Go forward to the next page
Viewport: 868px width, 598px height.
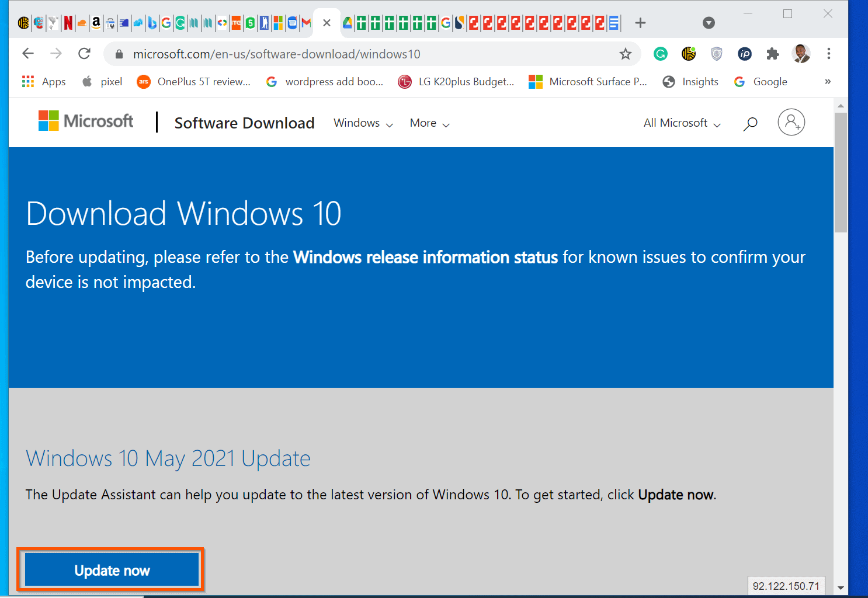(56, 54)
